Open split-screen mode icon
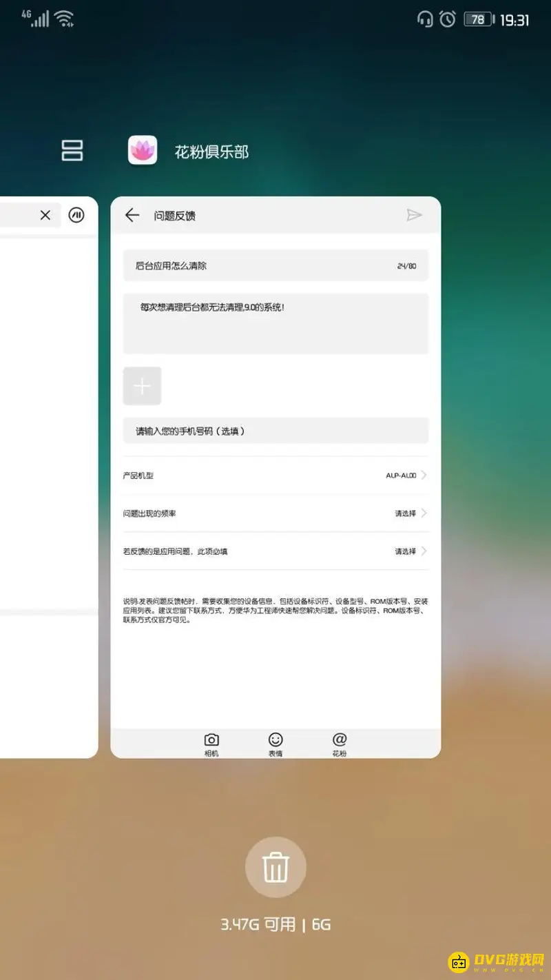 (x=72, y=150)
